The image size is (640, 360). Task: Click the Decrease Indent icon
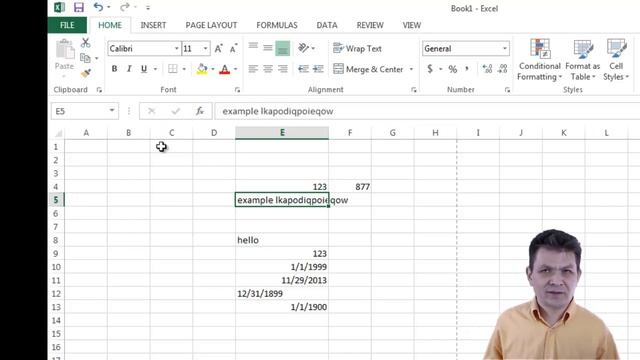(x=303, y=69)
